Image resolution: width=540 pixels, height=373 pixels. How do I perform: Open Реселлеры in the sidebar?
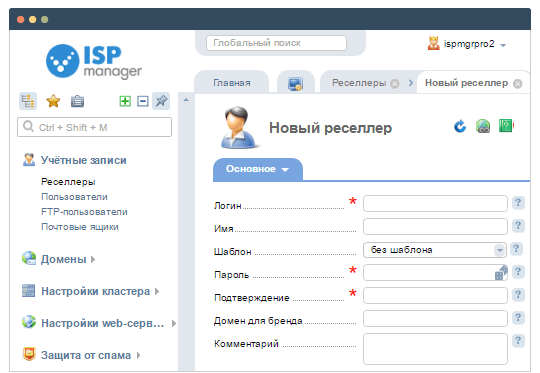tap(68, 182)
